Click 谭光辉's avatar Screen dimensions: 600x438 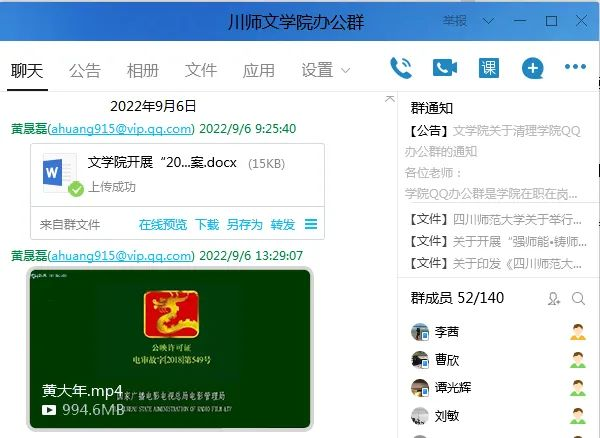pyautogui.click(x=420, y=388)
